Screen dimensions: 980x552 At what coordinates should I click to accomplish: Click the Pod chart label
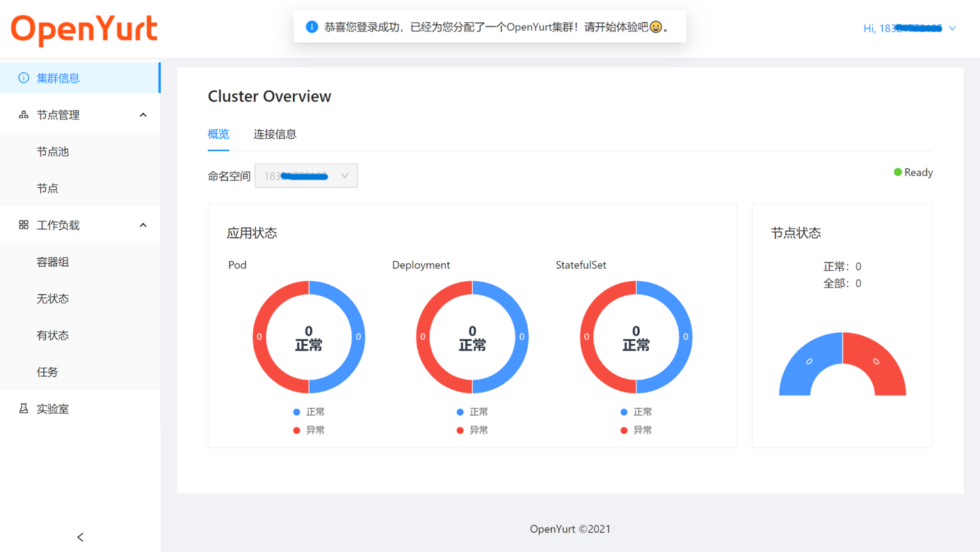(x=237, y=265)
